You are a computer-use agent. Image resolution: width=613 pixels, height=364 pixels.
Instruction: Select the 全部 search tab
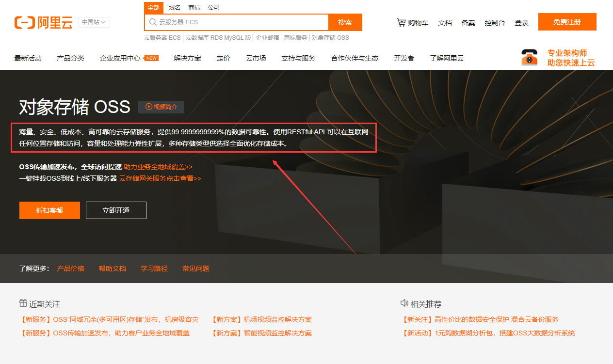coord(153,8)
